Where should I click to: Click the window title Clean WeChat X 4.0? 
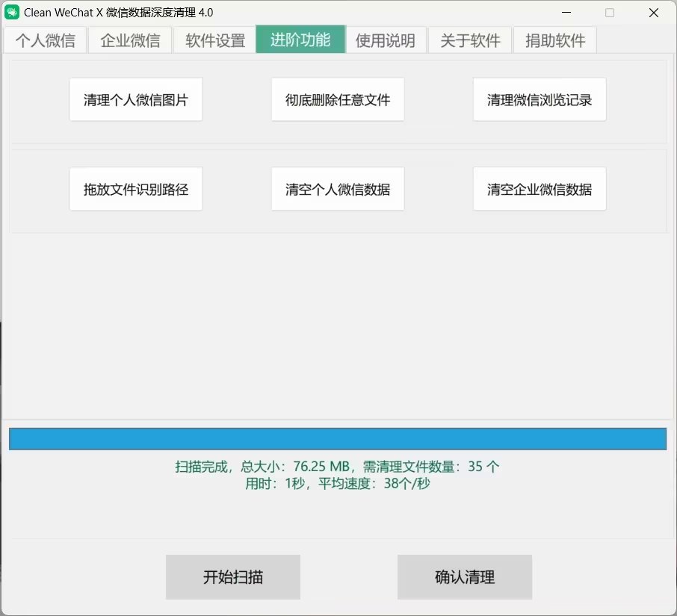pyautogui.click(x=118, y=13)
